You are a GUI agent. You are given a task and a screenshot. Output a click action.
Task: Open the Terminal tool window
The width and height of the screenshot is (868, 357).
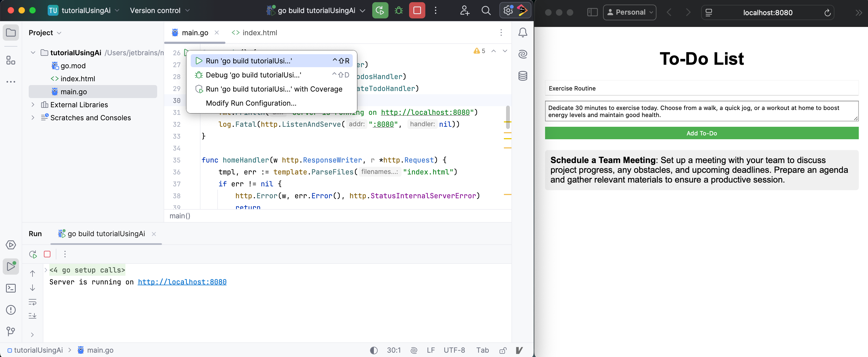click(11, 288)
